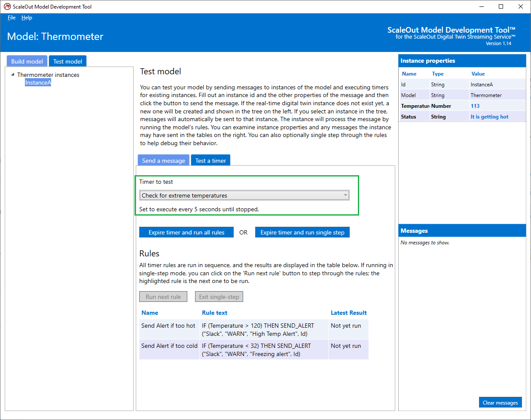Click the ScaleOut app logo icon

coord(7,6)
